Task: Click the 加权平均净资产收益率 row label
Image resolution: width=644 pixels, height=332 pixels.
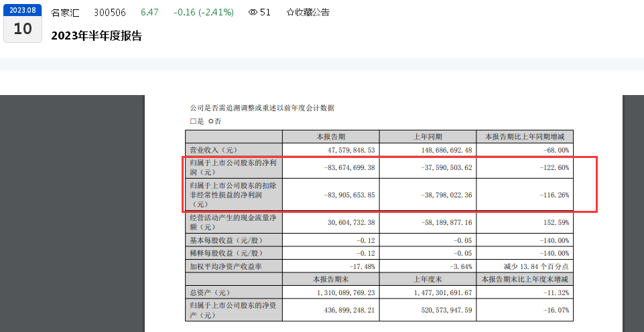Action: pos(225,266)
